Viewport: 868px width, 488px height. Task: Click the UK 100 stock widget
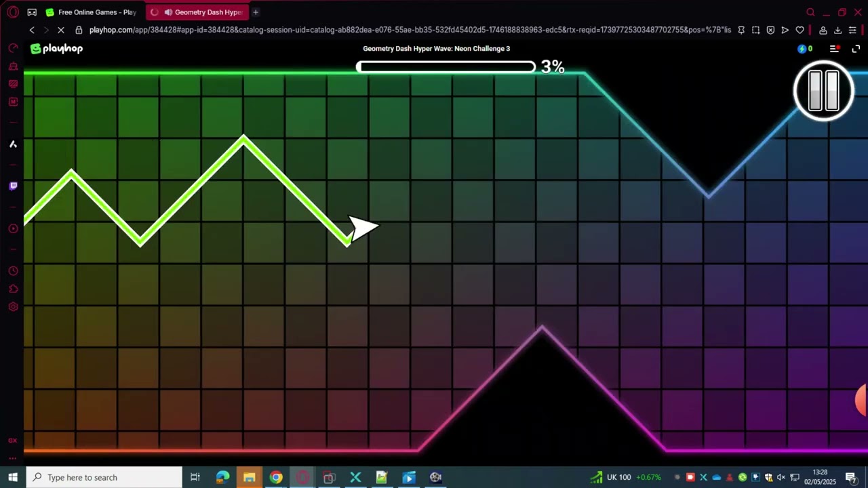[625, 477]
